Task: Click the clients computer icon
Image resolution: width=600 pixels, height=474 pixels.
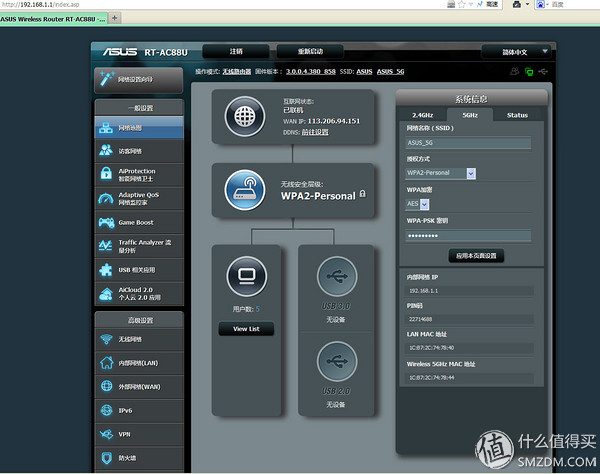Action: pyautogui.click(x=247, y=277)
